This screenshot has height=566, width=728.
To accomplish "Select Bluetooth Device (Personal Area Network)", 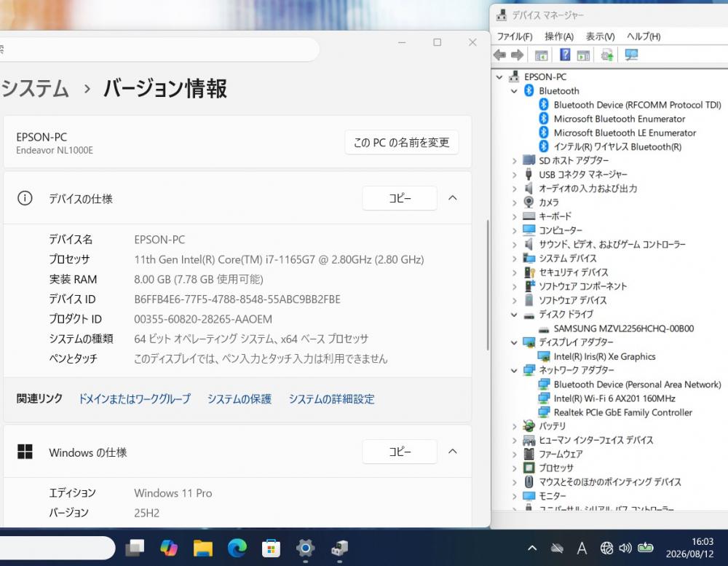I will point(637,385).
